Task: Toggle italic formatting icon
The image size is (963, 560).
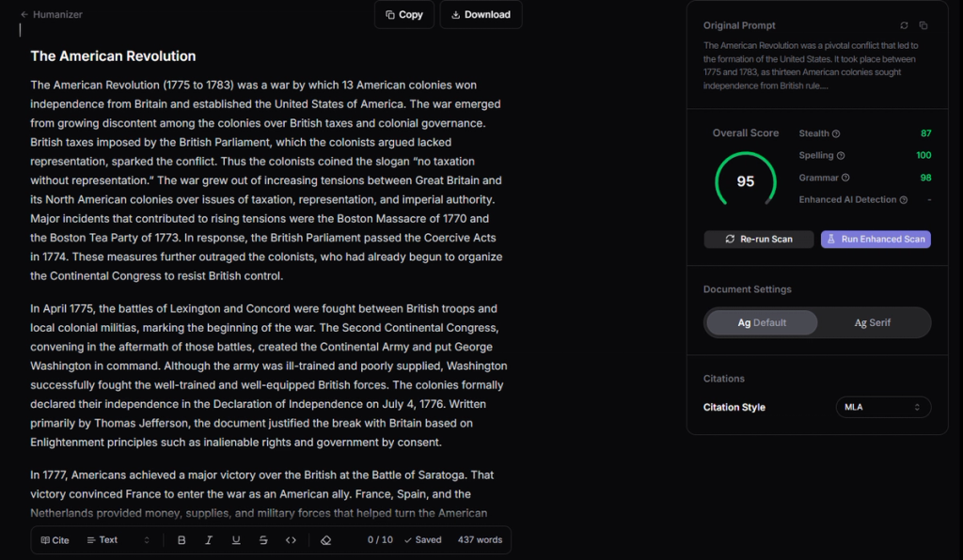Action: [209, 539]
